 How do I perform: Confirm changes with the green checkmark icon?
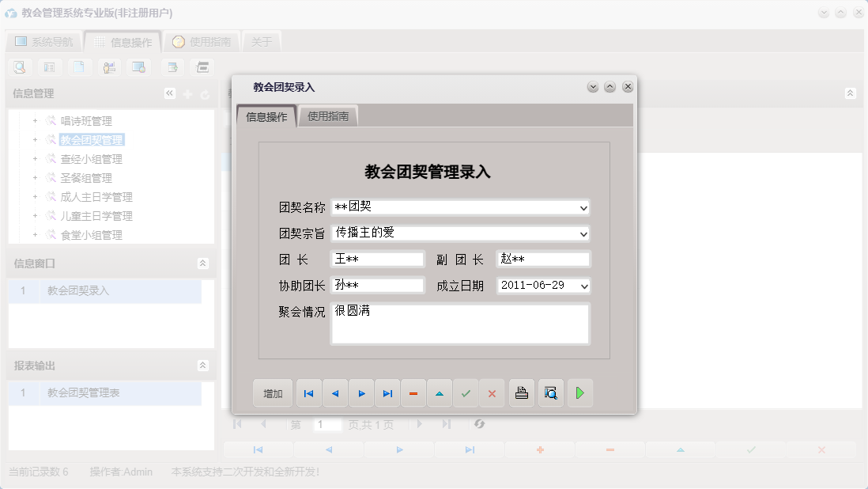pos(466,393)
